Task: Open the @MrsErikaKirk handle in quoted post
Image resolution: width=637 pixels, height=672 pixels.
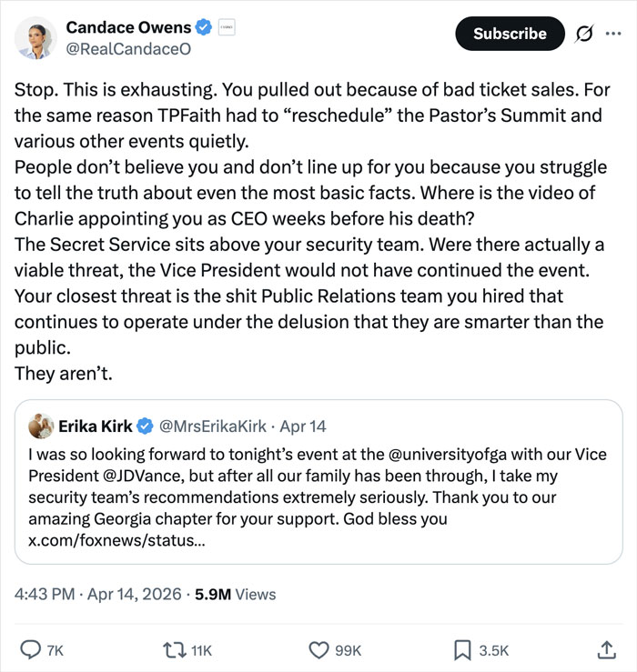Action: click(x=216, y=426)
